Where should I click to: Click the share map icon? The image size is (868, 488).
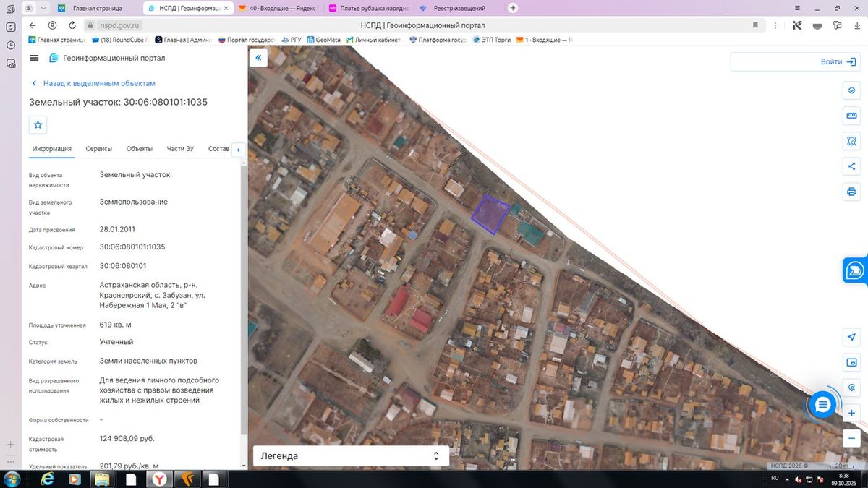851,166
